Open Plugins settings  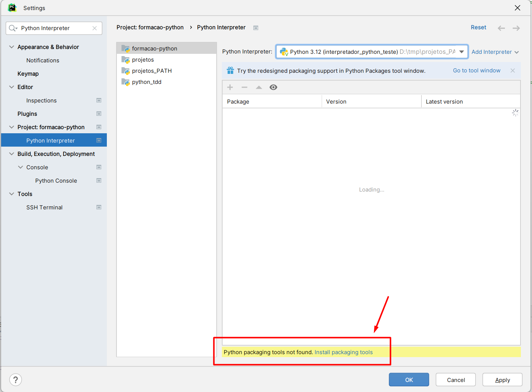pos(27,114)
